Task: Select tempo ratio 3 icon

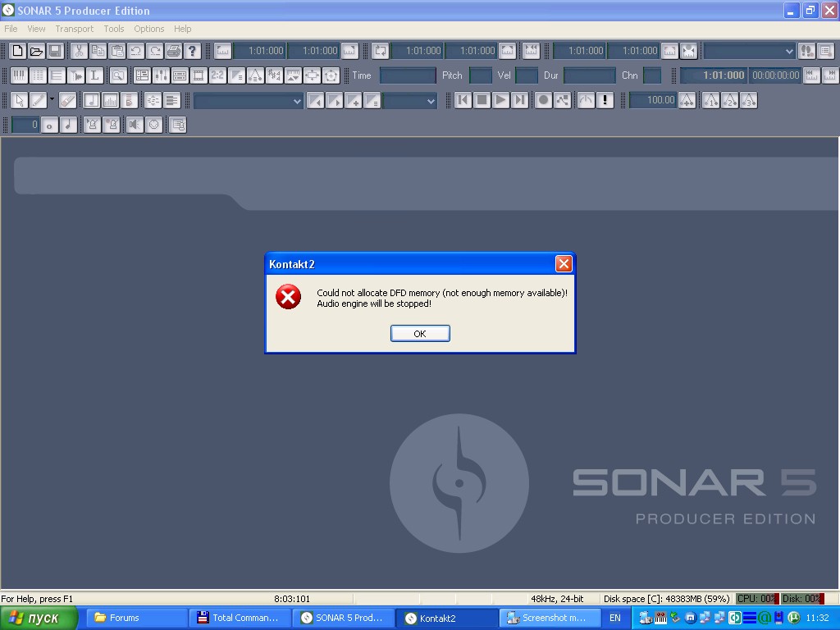Action: click(x=748, y=100)
